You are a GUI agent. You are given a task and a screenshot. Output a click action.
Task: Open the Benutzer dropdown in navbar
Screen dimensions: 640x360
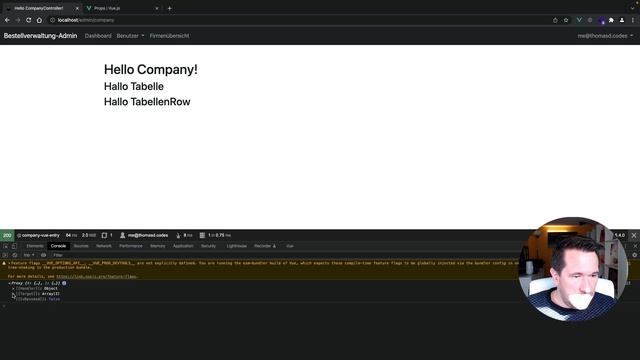click(x=130, y=36)
